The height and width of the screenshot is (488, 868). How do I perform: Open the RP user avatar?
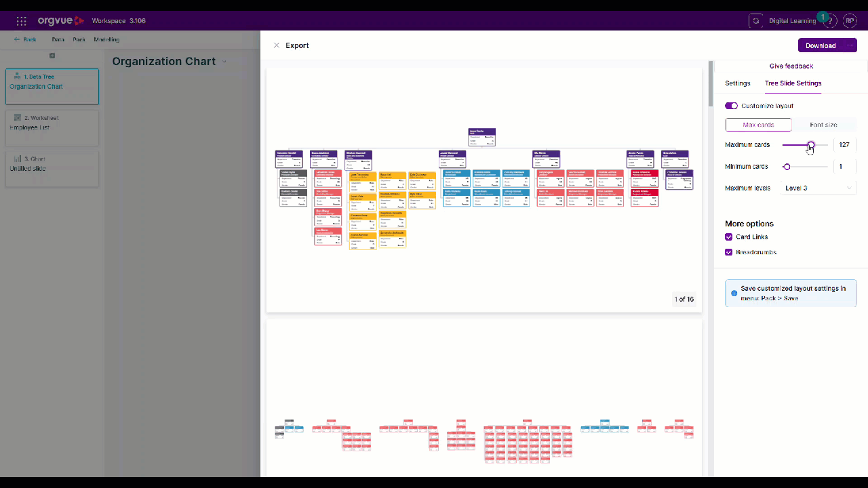850,21
